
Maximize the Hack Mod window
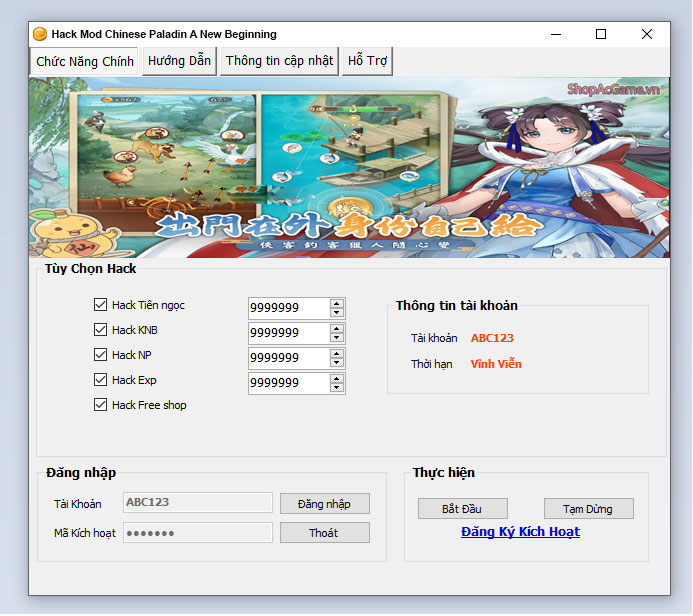[x=601, y=34]
